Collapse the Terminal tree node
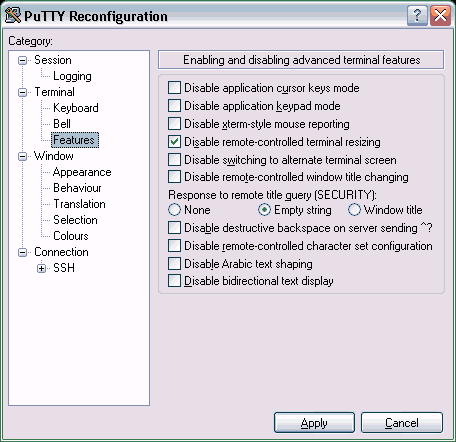 tap(22, 92)
